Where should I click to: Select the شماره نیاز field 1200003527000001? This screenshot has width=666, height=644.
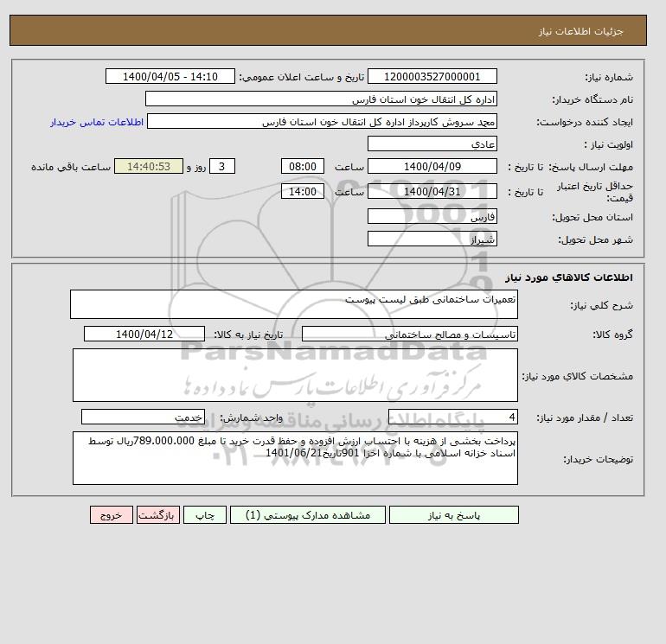[432, 76]
